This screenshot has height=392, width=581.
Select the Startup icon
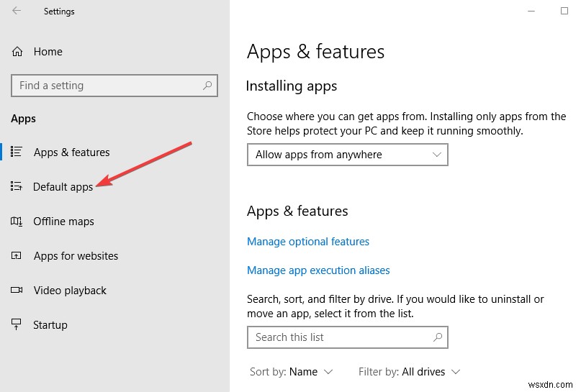click(x=17, y=324)
